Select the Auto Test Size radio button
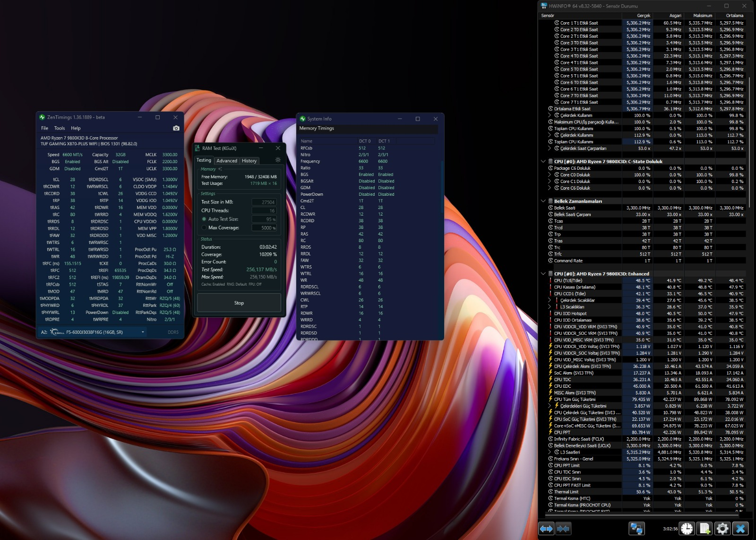The image size is (756, 540). [x=204, y=219]
